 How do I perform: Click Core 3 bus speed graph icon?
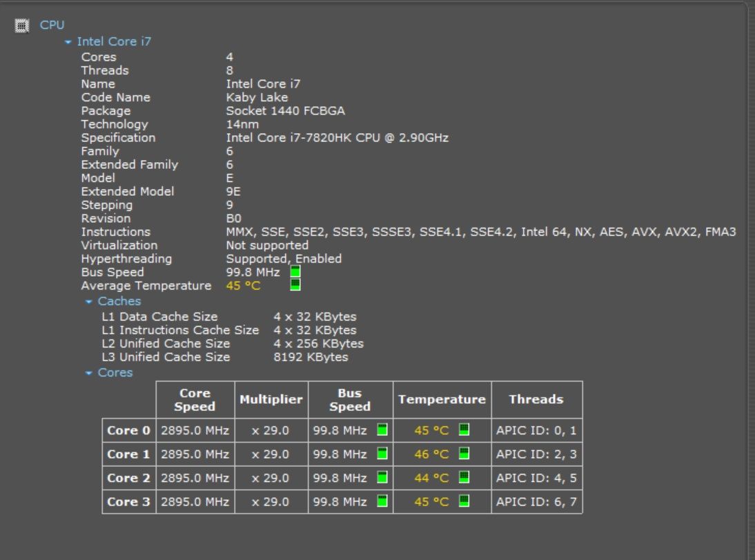click(x=382, y=501)
